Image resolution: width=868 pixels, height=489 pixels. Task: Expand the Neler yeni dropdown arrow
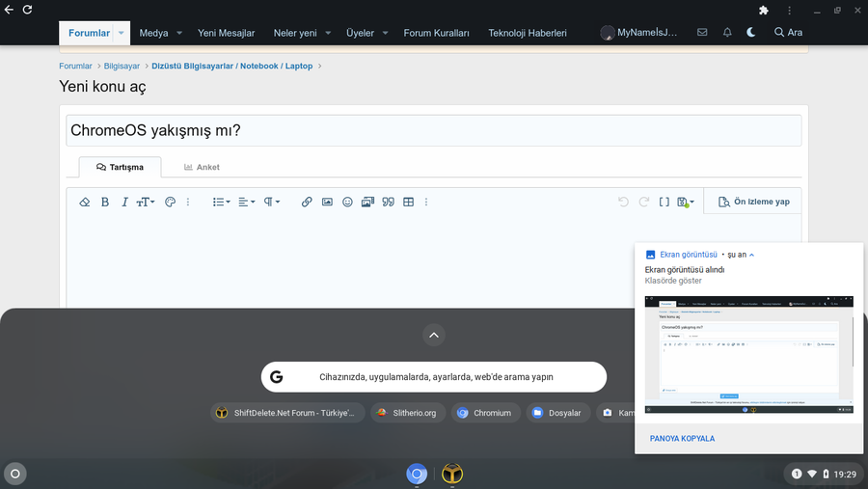[x=328, y=33]
